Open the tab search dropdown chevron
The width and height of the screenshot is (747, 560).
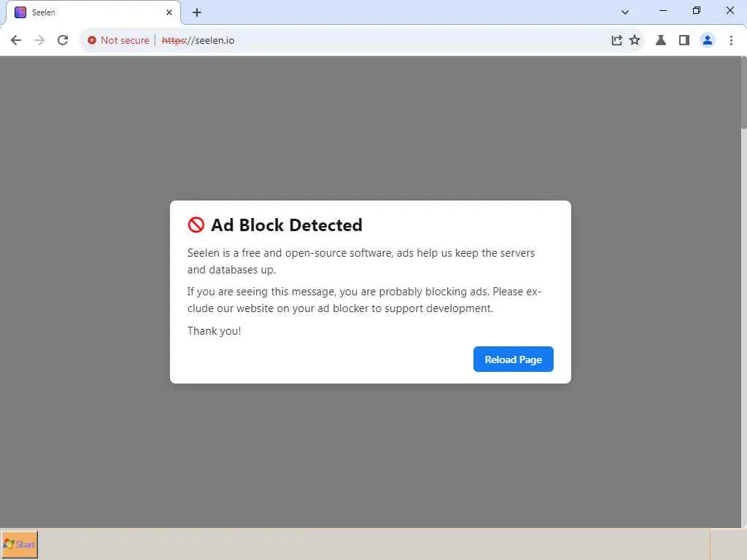click(625, 12)
